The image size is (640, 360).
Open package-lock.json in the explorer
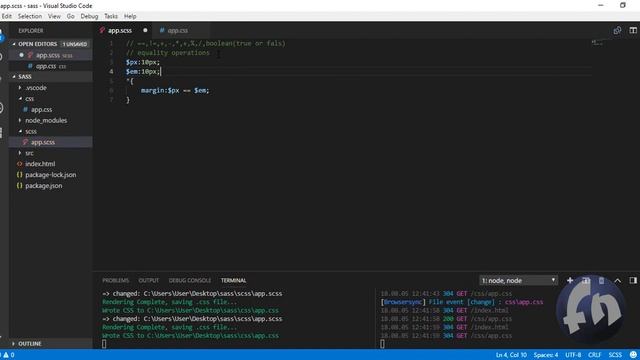tap(51, 175)
